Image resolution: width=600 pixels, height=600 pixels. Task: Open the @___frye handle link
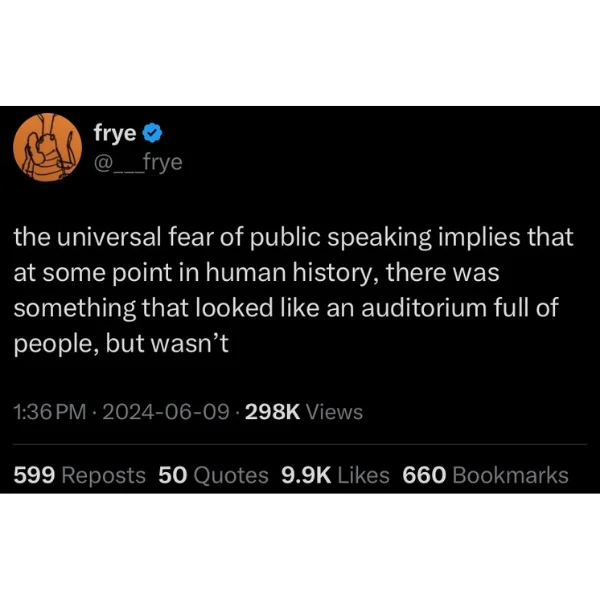pyautogui.click(x=138, y=163)
